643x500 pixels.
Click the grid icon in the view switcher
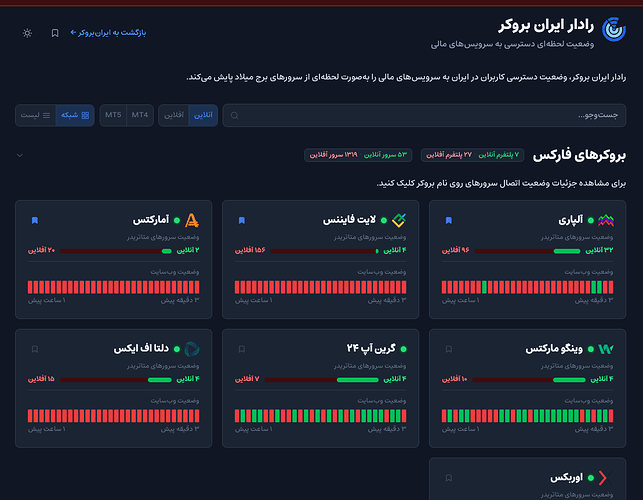click(85, 116)
